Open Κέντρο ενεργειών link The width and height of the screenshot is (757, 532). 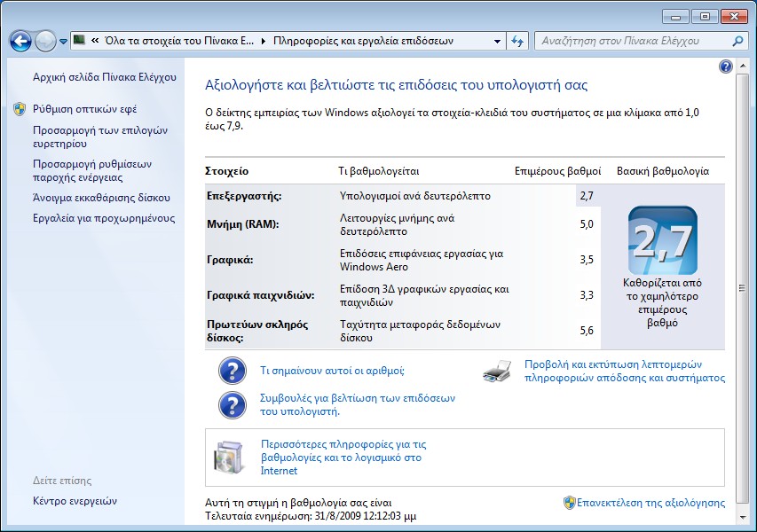point(75,501)
